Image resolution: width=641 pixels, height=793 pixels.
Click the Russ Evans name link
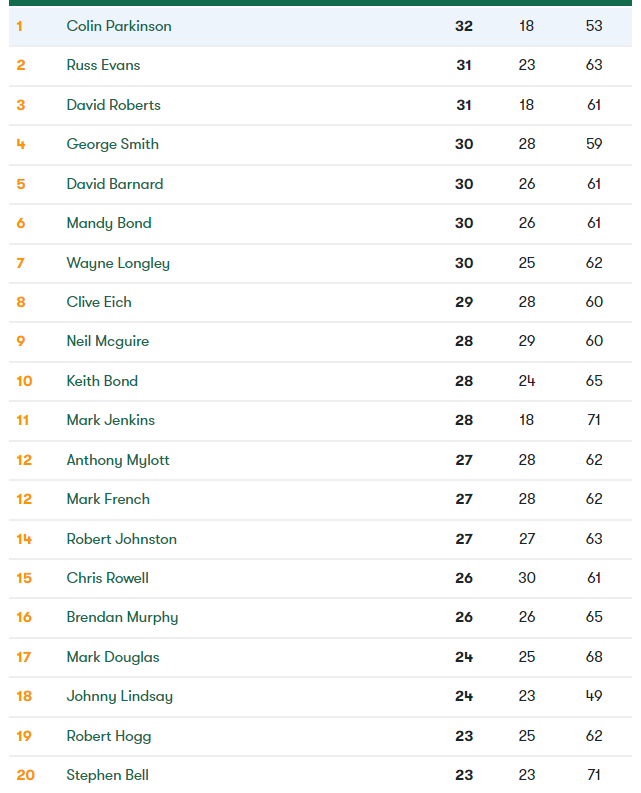point(103,65)
